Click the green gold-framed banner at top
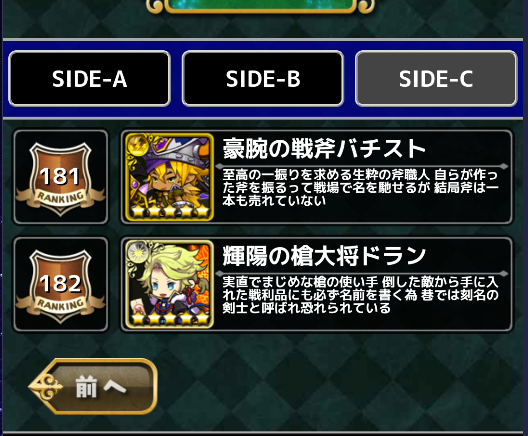 pyautogui.click(x=260, y=6)
